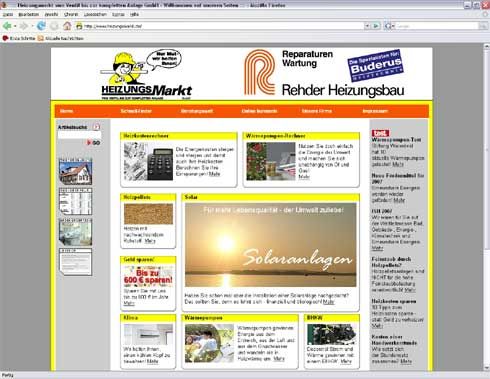Image resolution: width=490 pixels, height=379 pixels.
Task: Expand the address bar URL history dropdown
Action: [367, 26]
